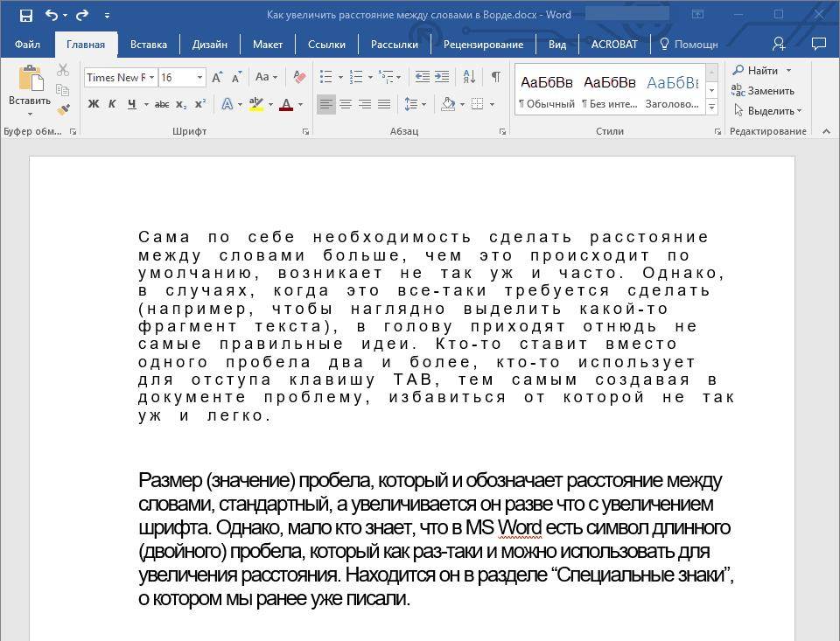Open the font name dropdown

pos(151,77)
